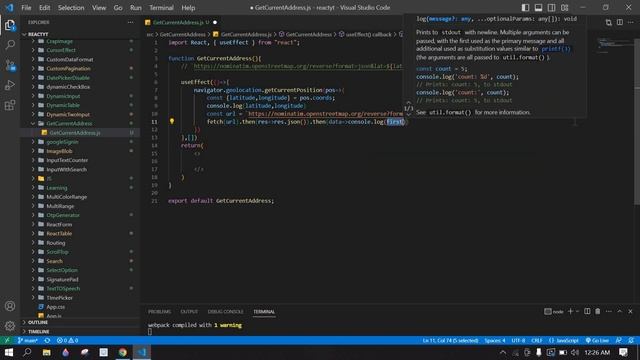This screenshot has width=640, height=360.
Task: Maximize the terminal panel with chevron-up
Action: 620,311
